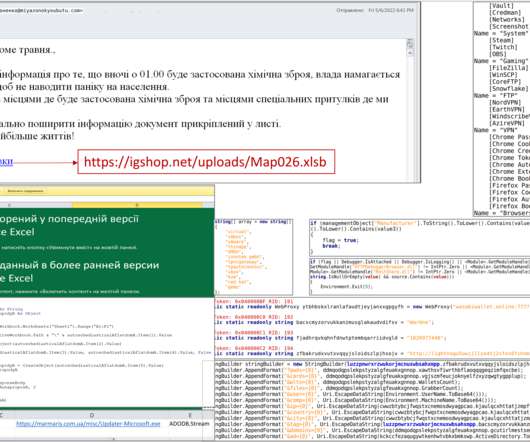The height and width of the screenshot is (442, 530).
Task: Click the [Credman] entry
Action: point(504,13)
